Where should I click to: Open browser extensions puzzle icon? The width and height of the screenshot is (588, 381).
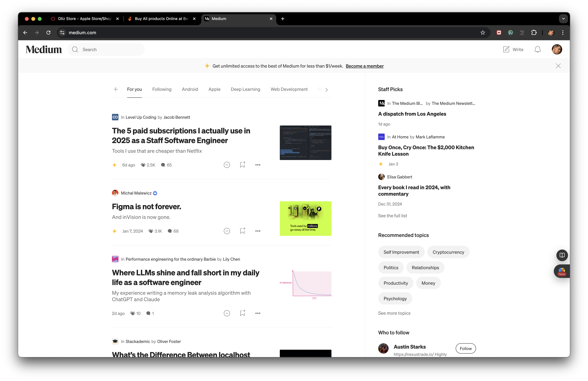click(534, 33)
